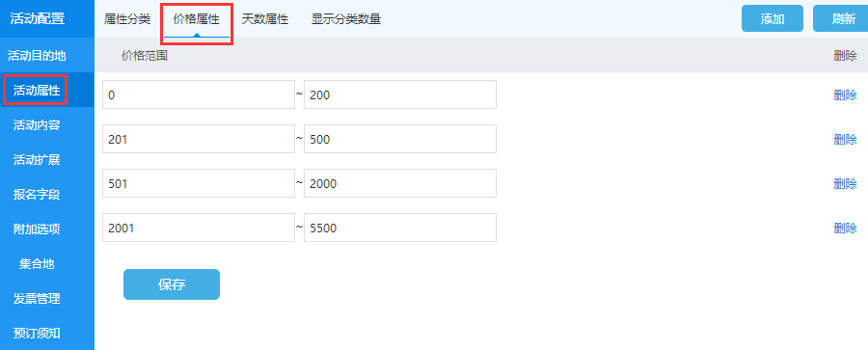Viewport: 868px width, 350px height.
Task: Open 发票管理 sidebar entry
Action: [x=37, y=299]
